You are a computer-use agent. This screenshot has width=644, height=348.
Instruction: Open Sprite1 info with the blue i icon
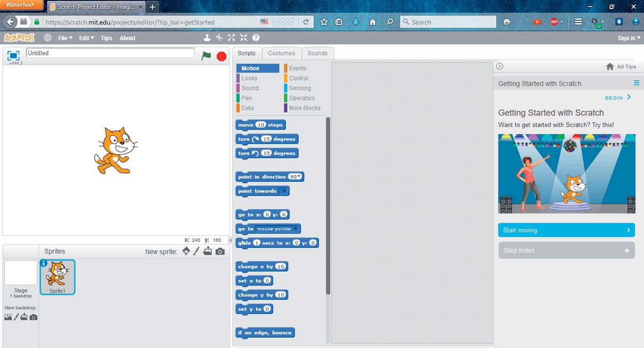click(44, 263)
